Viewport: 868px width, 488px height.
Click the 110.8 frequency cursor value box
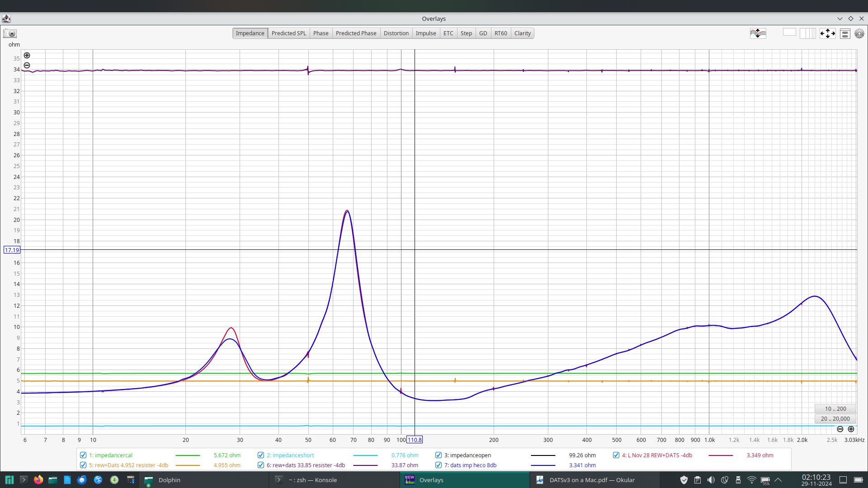415,440
